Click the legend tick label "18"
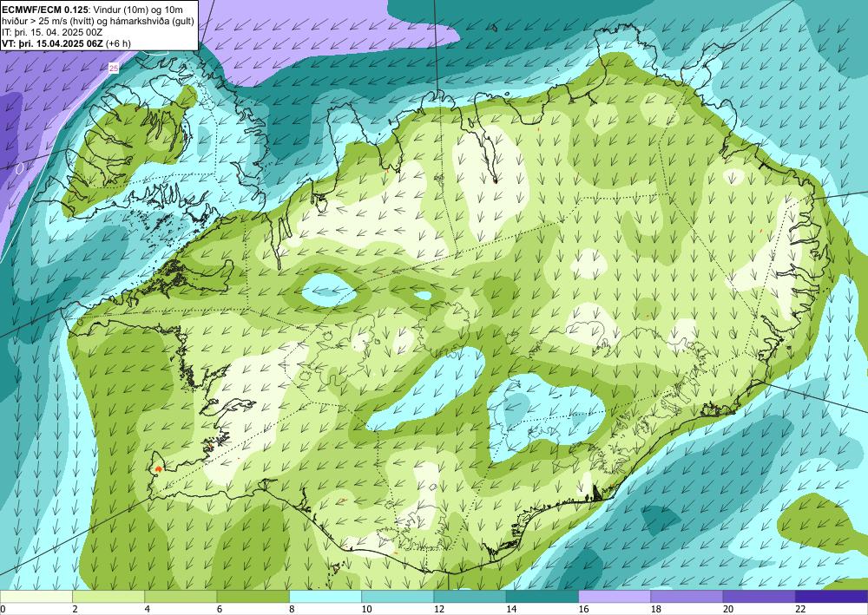868x615 pixels. [x=656, y=610]
